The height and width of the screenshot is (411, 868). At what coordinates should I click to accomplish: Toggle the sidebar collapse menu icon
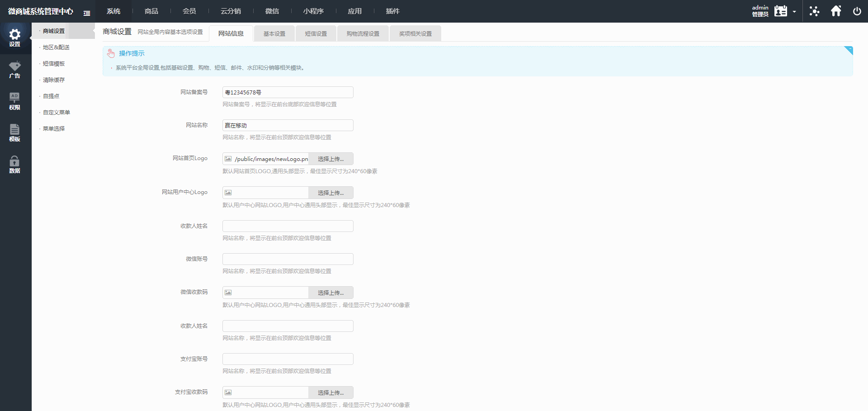coord(87,13)
